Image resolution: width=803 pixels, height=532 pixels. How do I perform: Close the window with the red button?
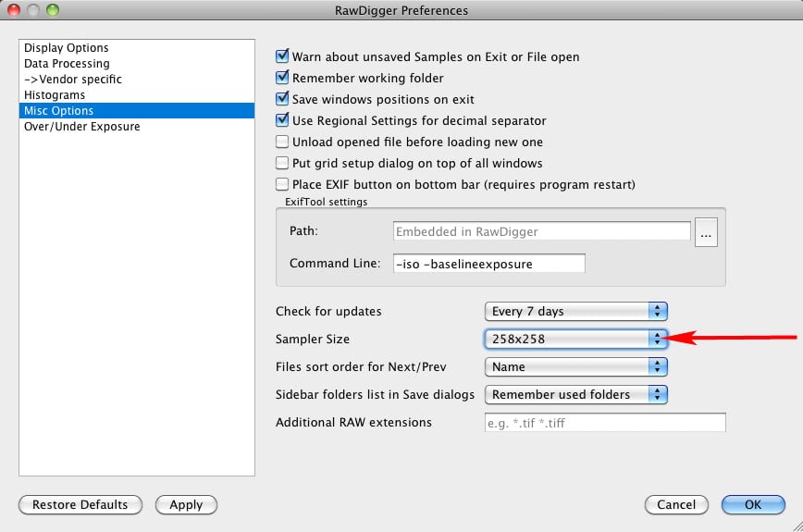[x=14, y=10]
